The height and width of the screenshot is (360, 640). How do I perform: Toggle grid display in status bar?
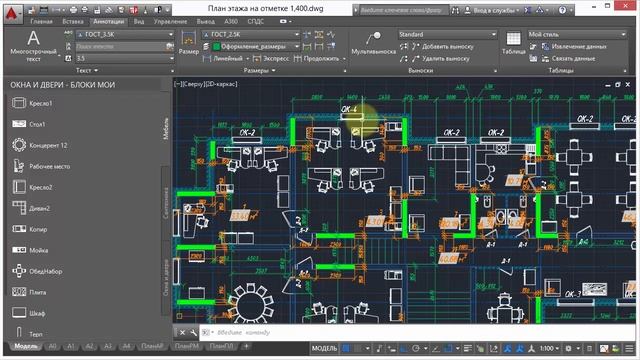click(x=346, y=348)
